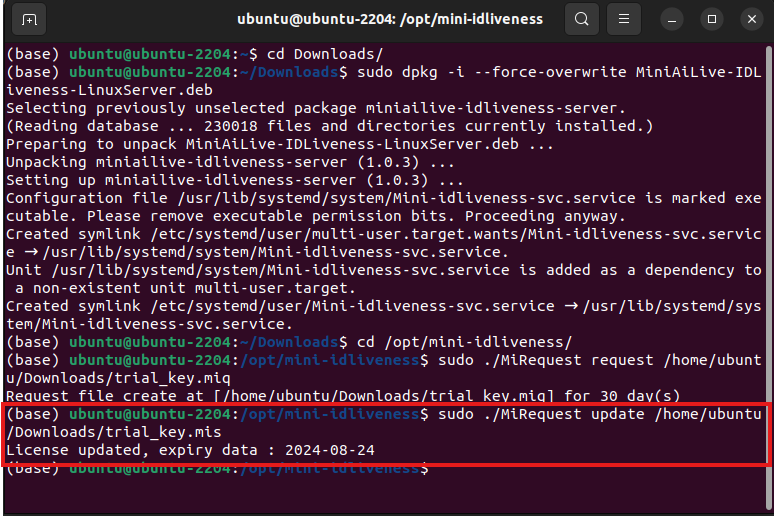Click the 'sudo ./MiRequest update' command

click(530, 414)
